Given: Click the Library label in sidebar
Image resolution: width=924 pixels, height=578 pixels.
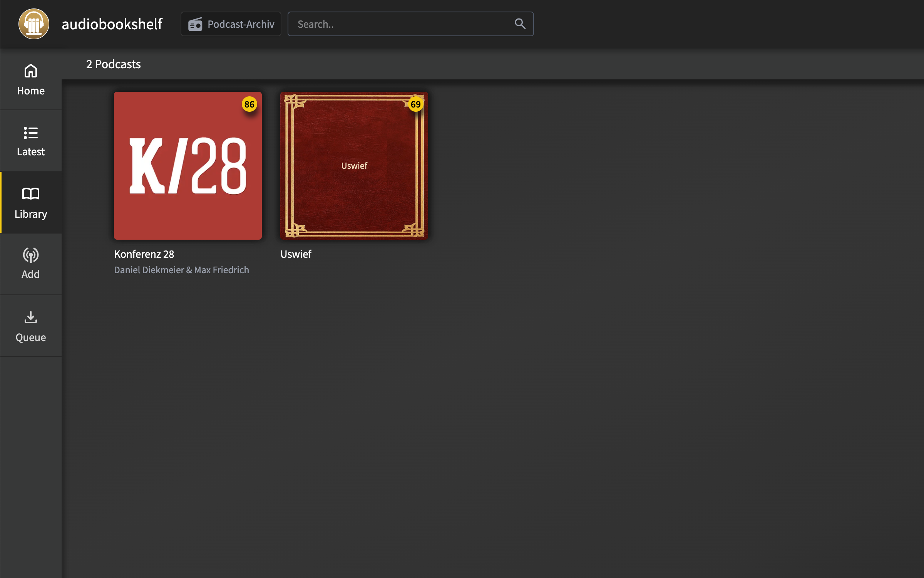Looking at the screenshot, I should coord(31,214).
